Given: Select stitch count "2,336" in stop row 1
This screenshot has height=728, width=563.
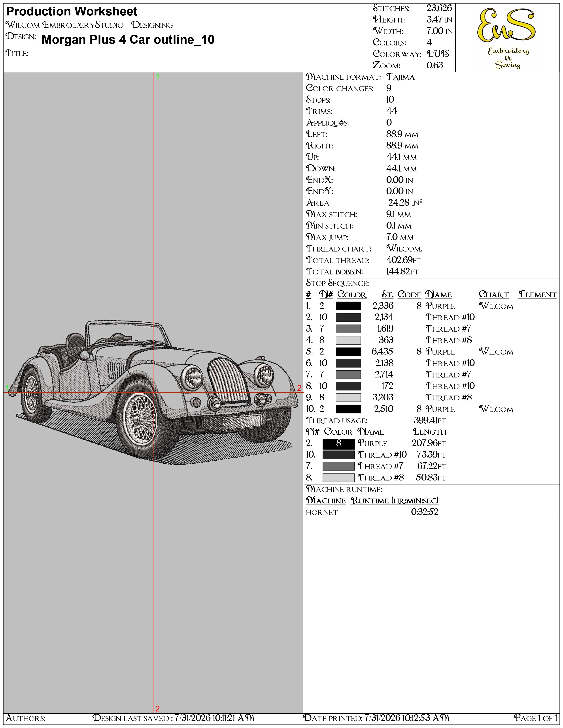Looking at the screenshot, I should pyautogui.click(x=383, y=306).
